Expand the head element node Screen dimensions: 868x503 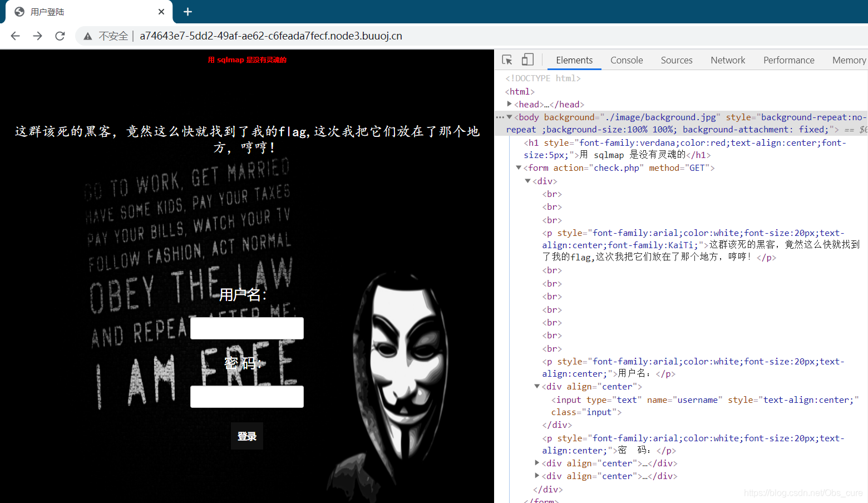coord(509,104)
